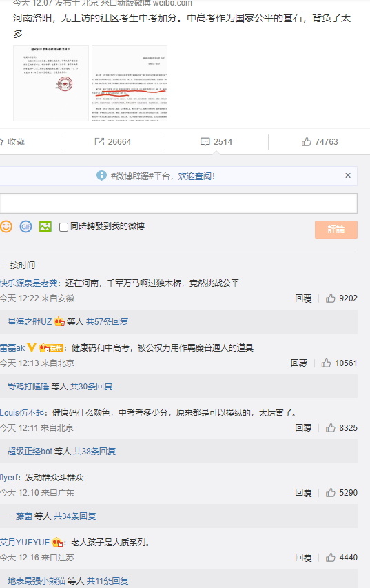
Task: Select the comments tab showing 2514
Action: tap(216, 142)
